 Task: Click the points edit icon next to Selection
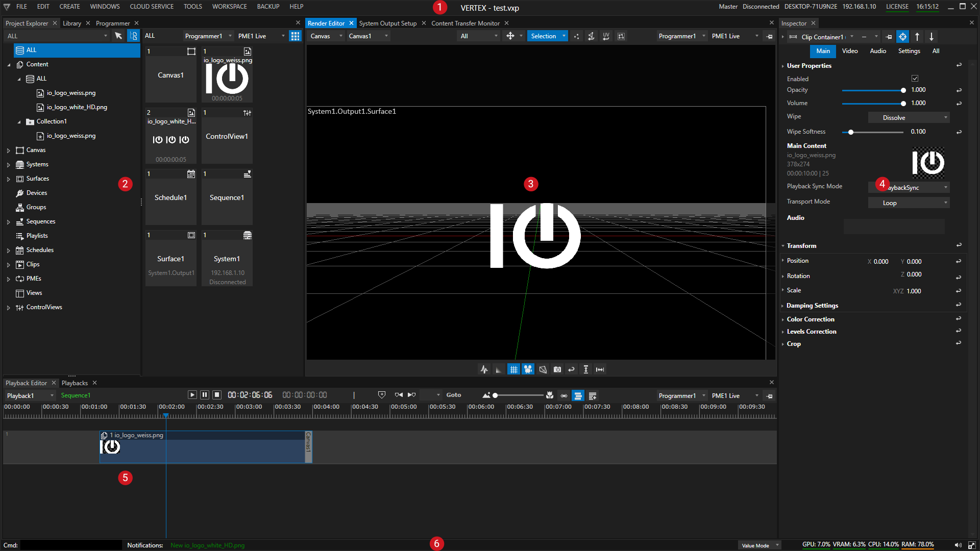tap(577, 36)
